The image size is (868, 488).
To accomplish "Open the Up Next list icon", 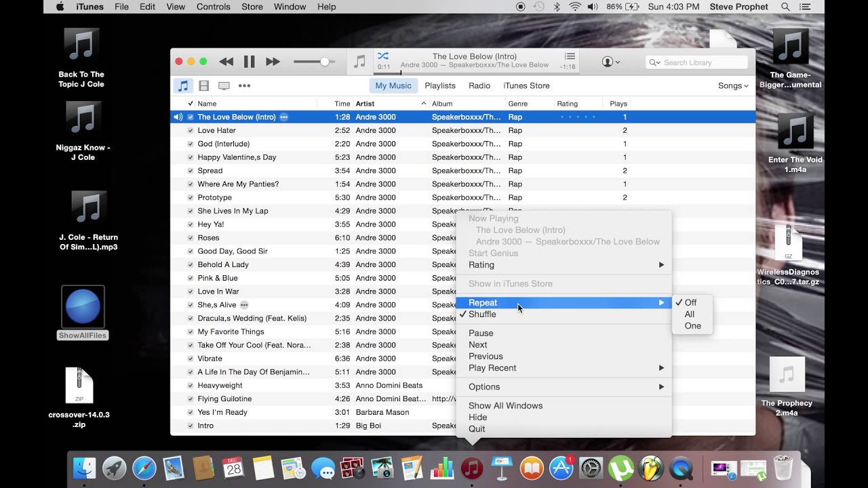I will [570, 56].
